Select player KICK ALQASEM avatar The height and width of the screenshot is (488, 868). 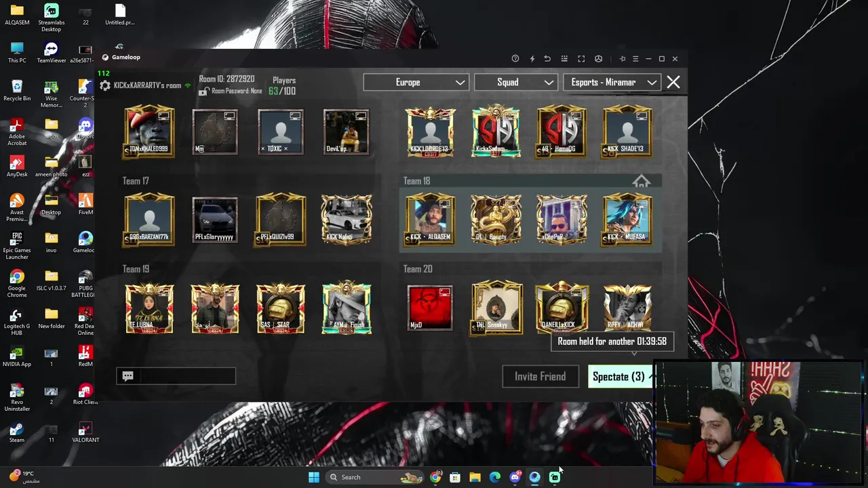coord(430,220)
